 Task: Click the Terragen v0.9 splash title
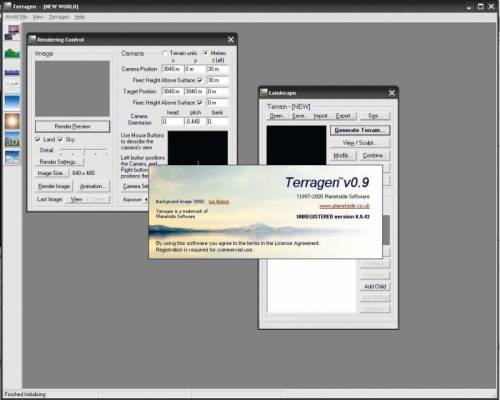[x=327, y=182]
